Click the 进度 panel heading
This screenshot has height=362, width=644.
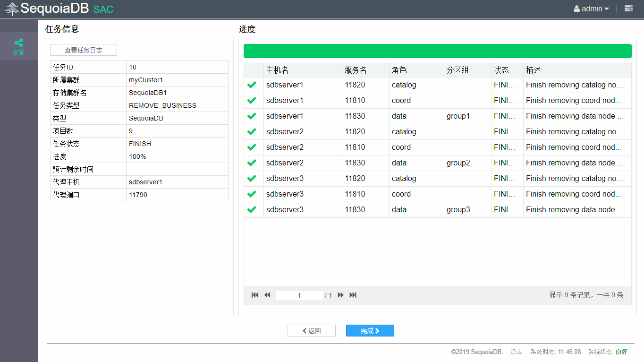[247, 29]
